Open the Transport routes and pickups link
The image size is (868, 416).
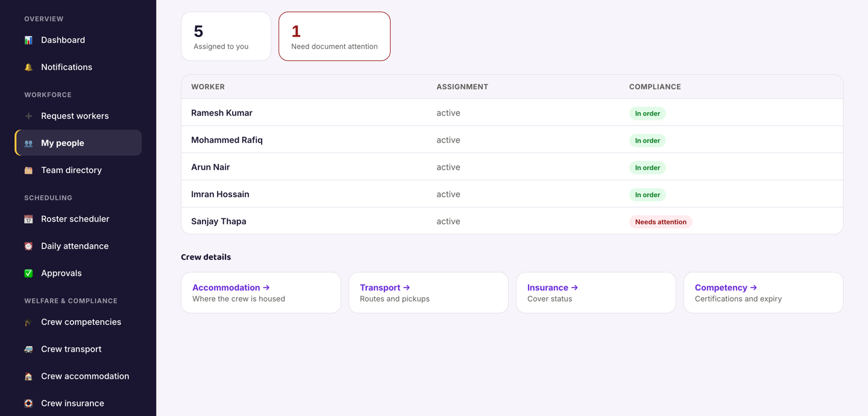click(x=429, y=292)
